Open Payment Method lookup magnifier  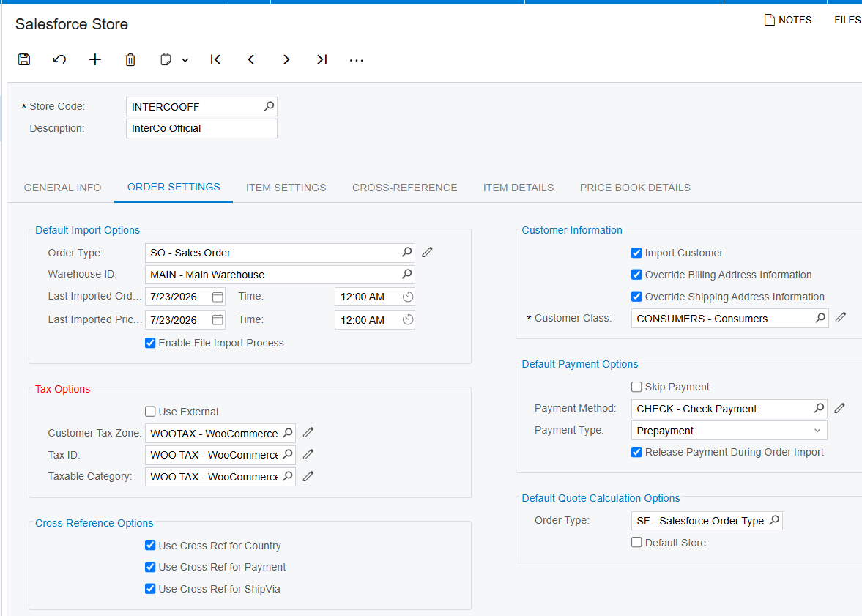point(819,408)
